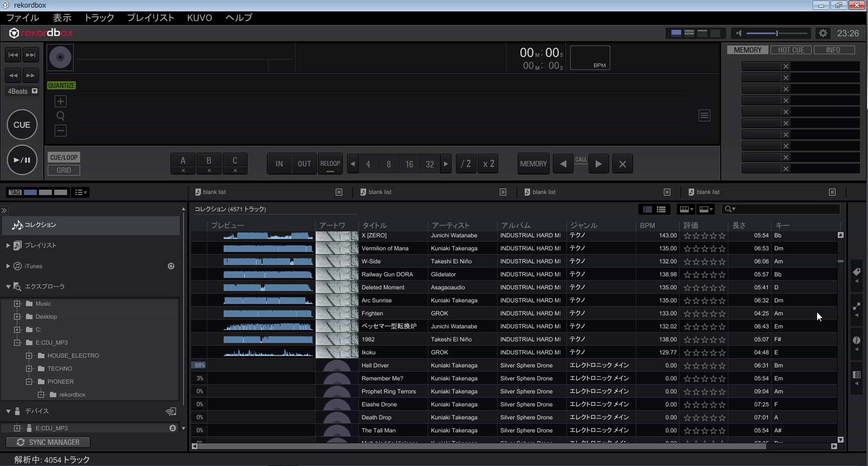Open the settings gear icon
868x466 pixels.
823,33
